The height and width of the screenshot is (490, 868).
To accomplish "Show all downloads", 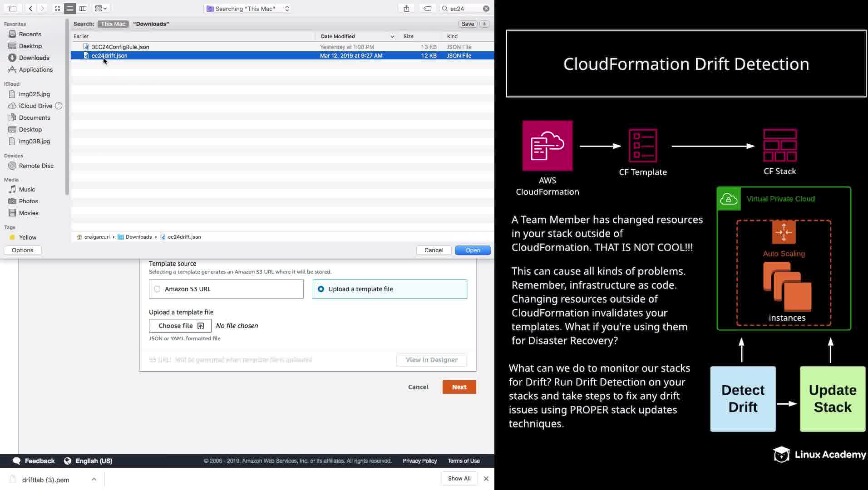I will click(459, 479).
